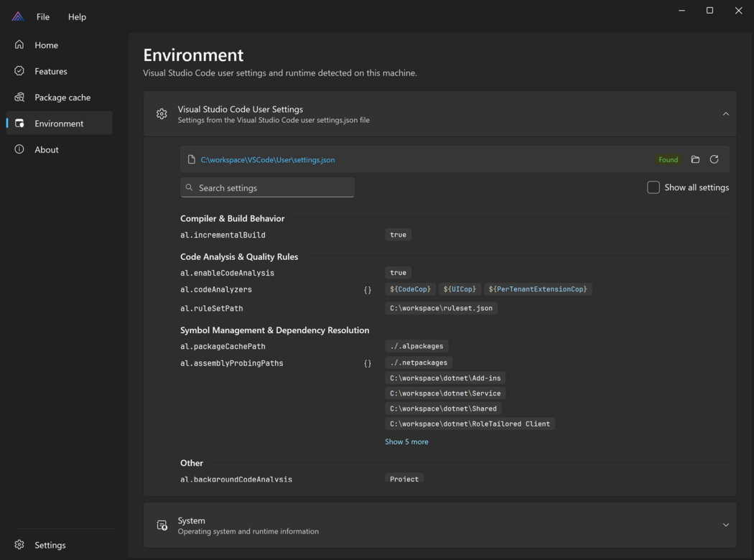Viewport: 754px width, 560px height.
Task: Collapse the Visual Studio Code User Settings section
Action: pos(725,114)
